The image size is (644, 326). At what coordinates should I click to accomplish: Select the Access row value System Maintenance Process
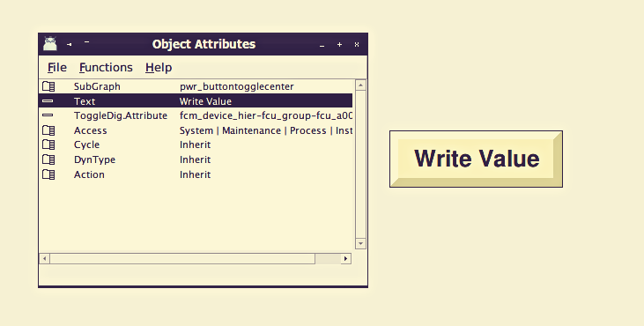point(266,130)
